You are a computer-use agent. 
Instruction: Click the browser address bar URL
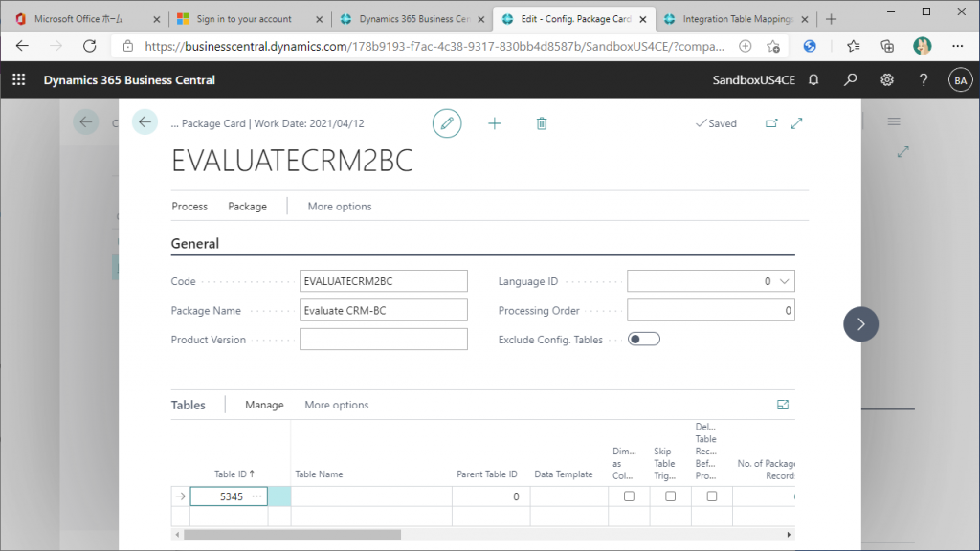pyautogui.click(x=434, y=46)
